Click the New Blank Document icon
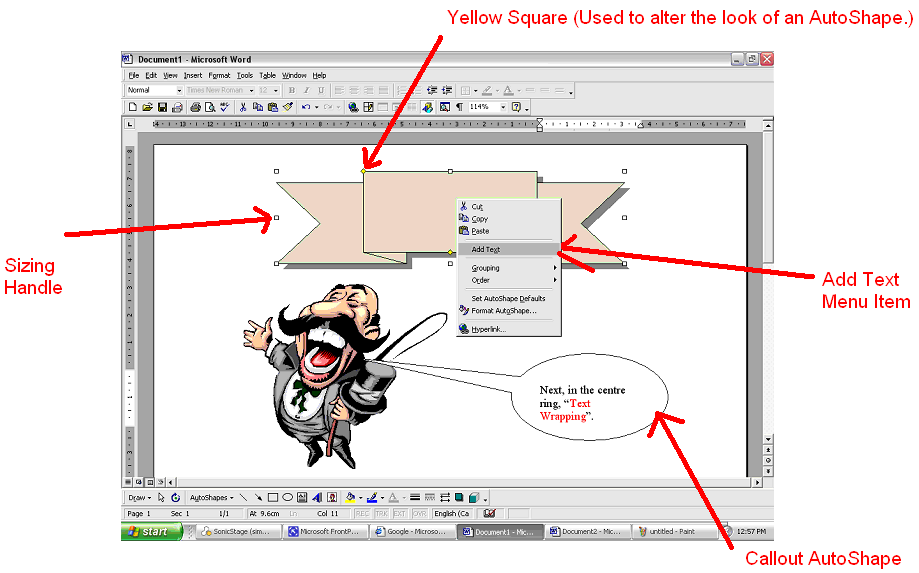Image resolution: width=919 pixels, height=573 pixels. 132,107
